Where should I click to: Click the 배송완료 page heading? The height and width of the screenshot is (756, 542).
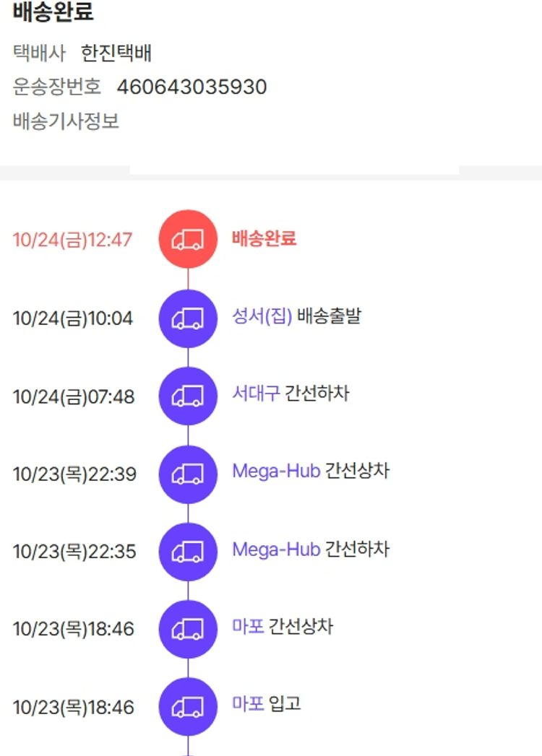point(53,12)
